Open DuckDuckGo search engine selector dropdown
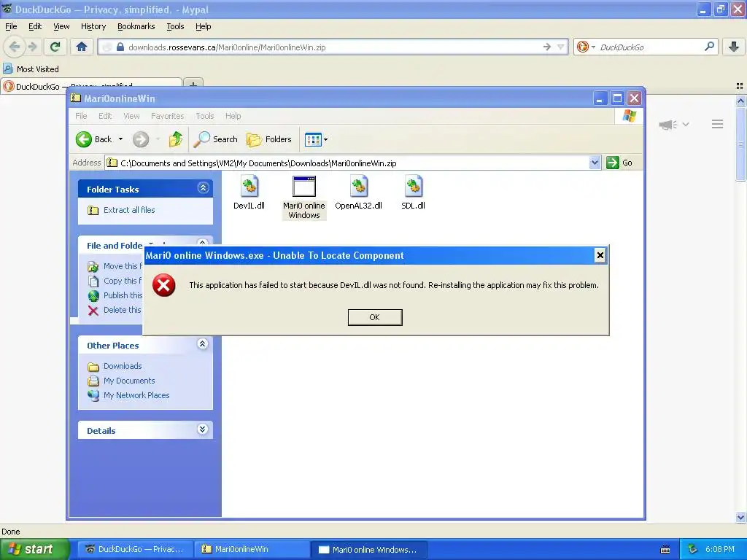 586,47
